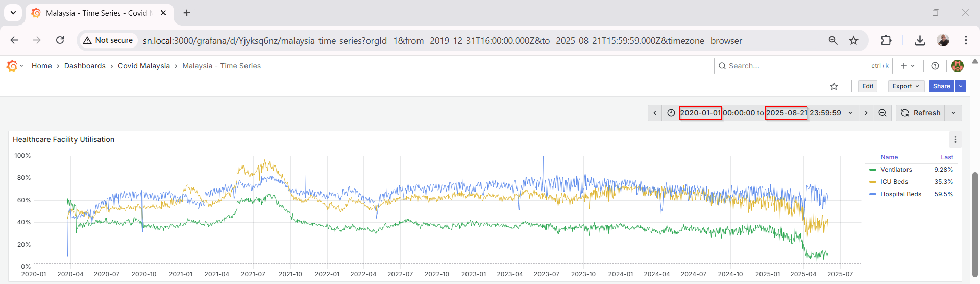Navigate to Dashboards breadcrumb

(85, 66)
